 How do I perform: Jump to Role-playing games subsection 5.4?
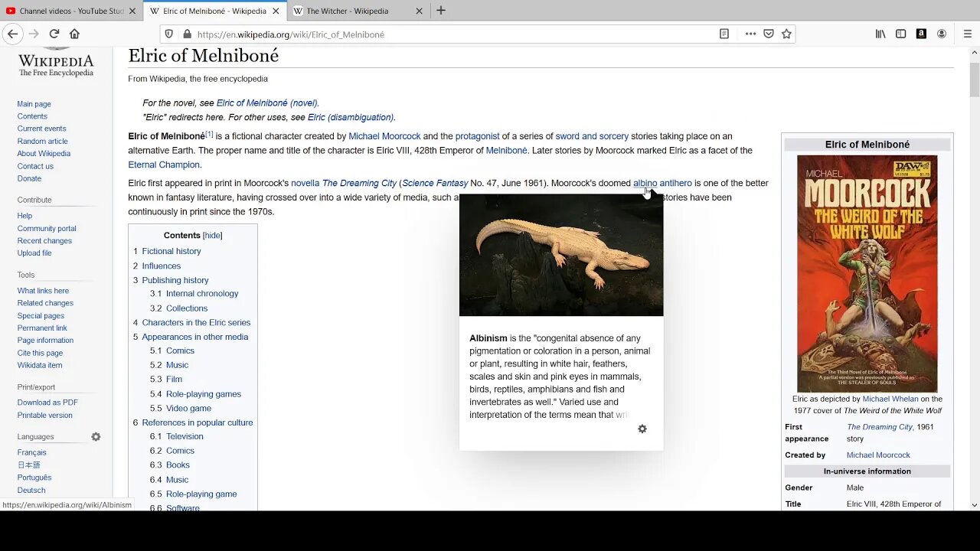coord(204,394)
